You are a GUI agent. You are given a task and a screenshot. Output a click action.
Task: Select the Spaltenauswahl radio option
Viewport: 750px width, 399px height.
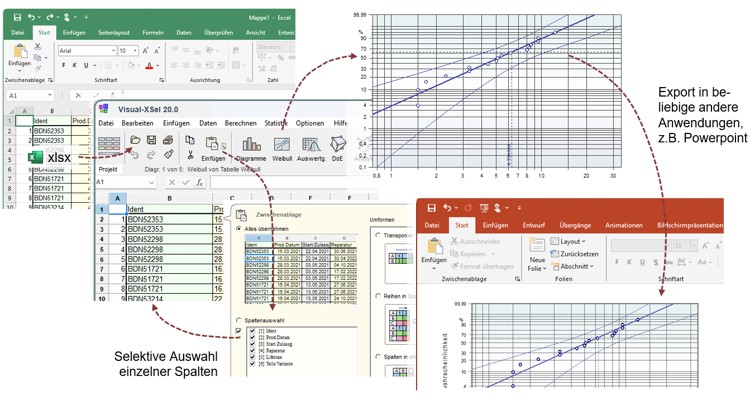click(x=238, y=320)
